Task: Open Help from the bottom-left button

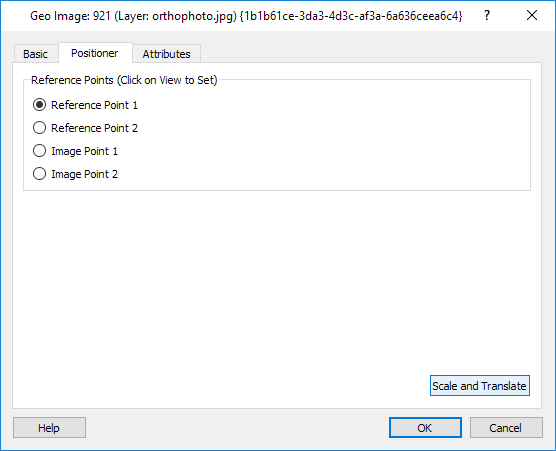Action: click(x=49, y=428)
